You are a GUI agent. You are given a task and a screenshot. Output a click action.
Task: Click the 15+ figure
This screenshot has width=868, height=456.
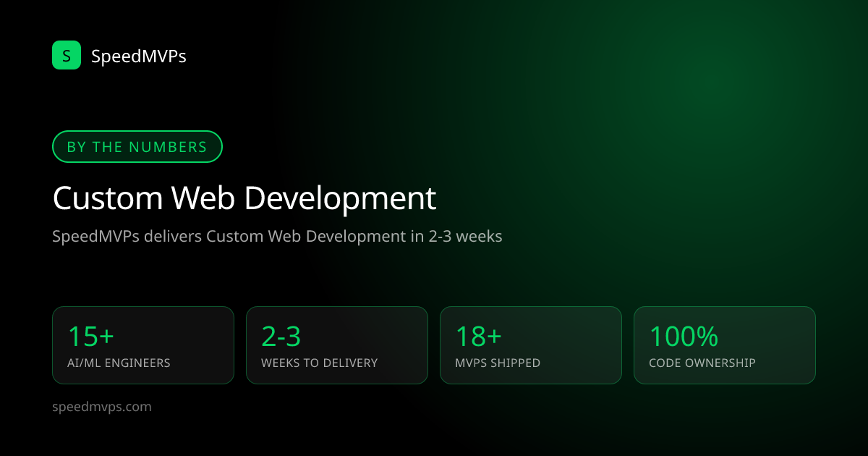tap(91, 337)
